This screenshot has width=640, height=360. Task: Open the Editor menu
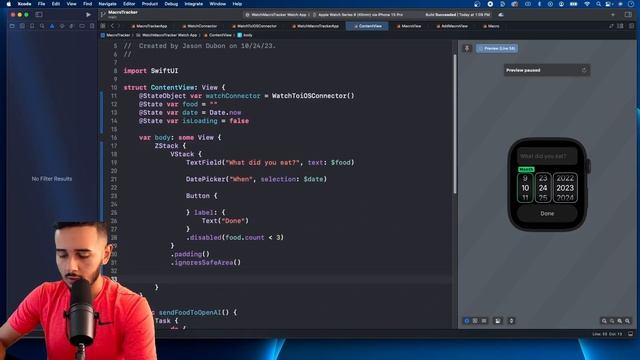point(129,4)
